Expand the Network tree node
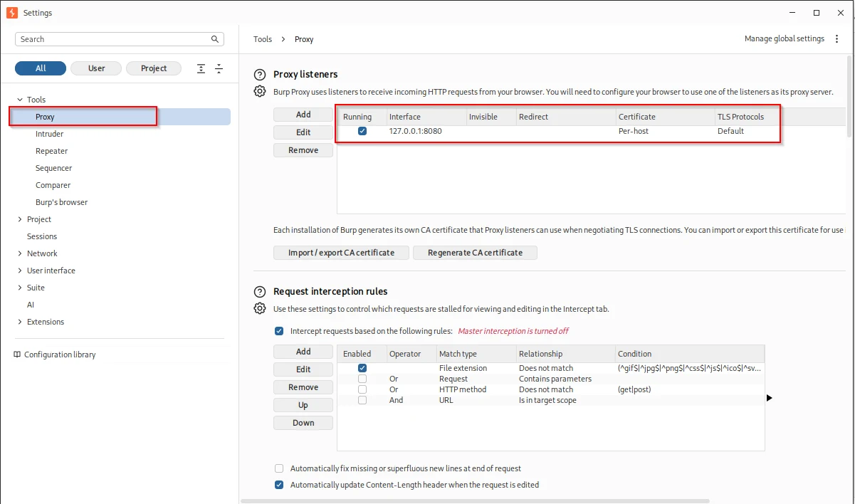 click(20, 253)
